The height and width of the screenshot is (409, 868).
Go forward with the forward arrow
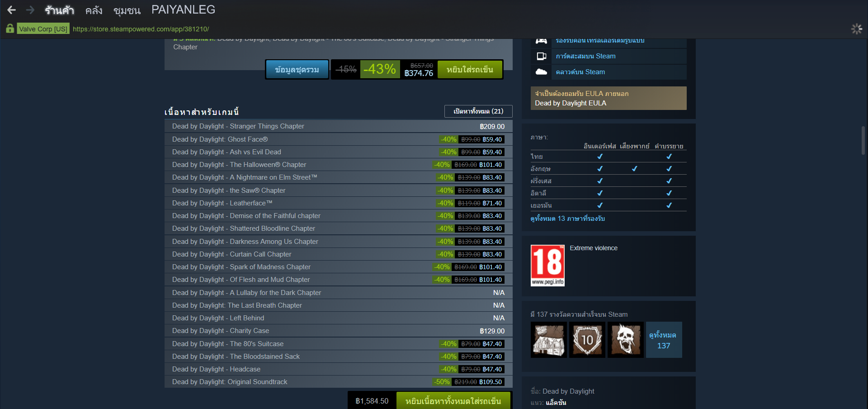click(x=30, y=10)
